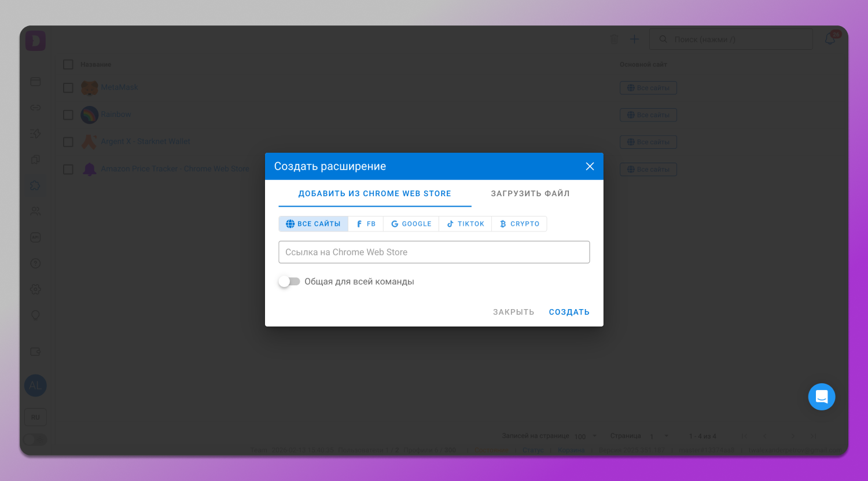The height and width of the screenshot is (481, 868).
Task: Select the TikTok site filter
Action: click(465, 224)
